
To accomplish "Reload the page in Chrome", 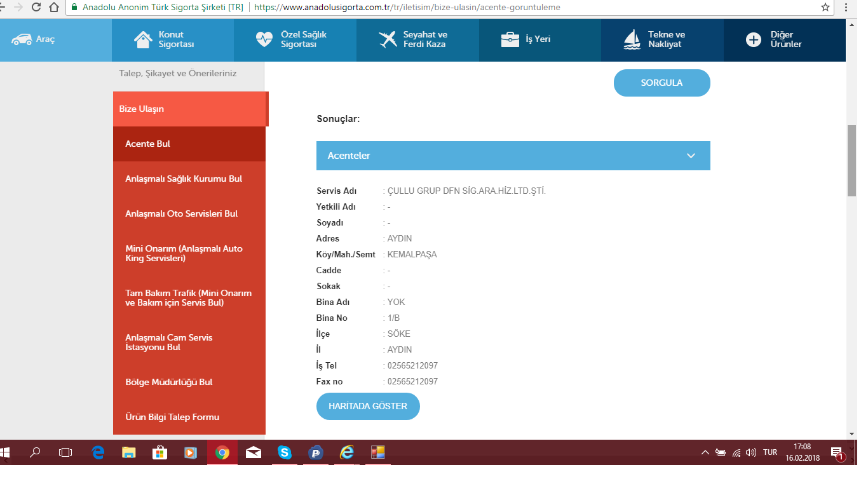I will click(36, 8).
